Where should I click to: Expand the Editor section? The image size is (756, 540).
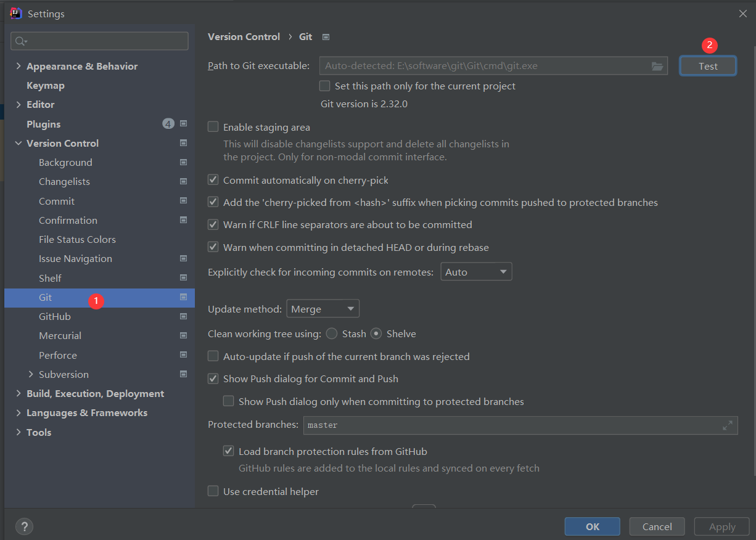[x=18, y=104]
